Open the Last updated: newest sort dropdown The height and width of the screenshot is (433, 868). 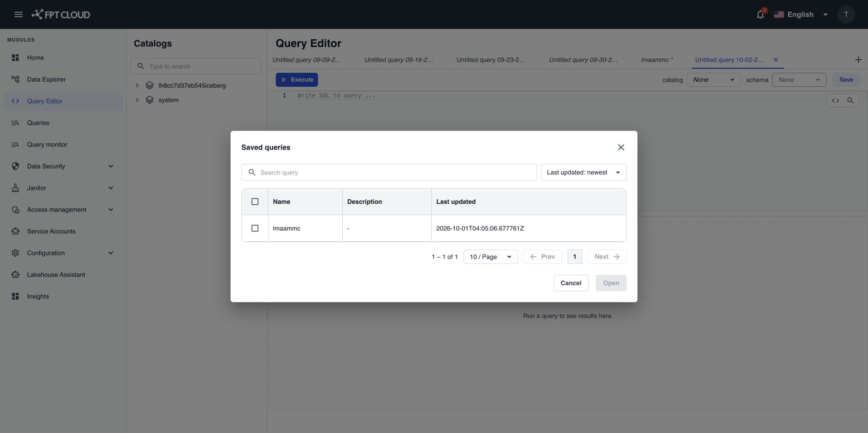click(x=583, y=172)
